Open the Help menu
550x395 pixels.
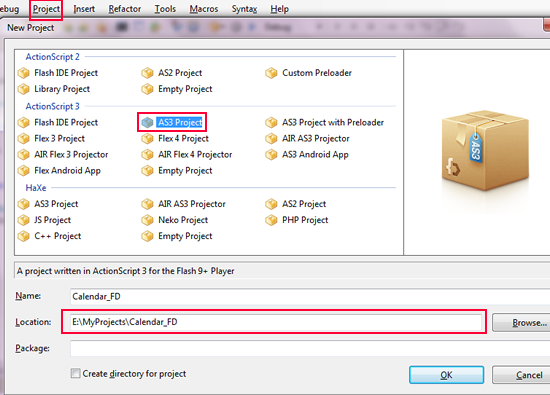tap(280, 9)
